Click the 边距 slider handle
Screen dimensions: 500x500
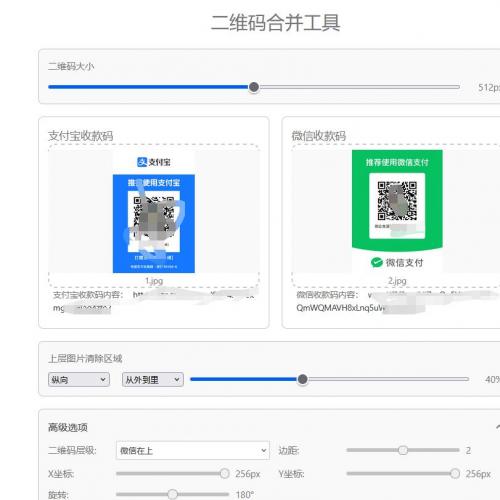tap(403, 450)
